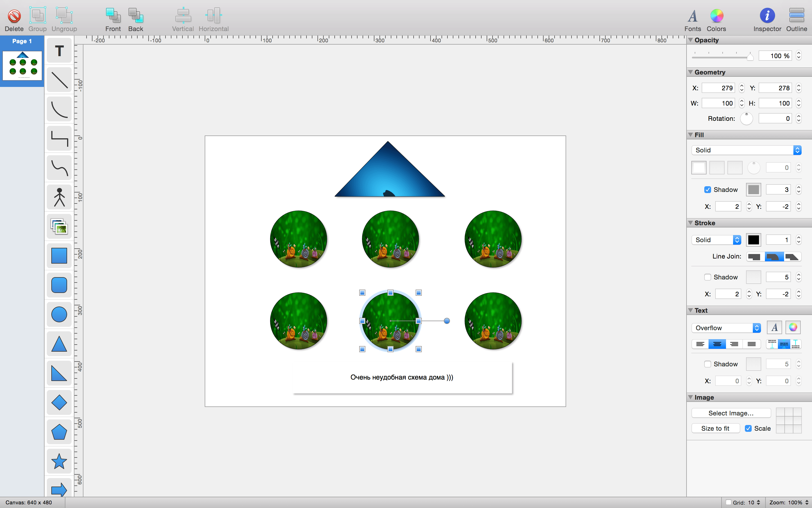
Task: Collapse the Image section
Action: [x=690, y=397]
